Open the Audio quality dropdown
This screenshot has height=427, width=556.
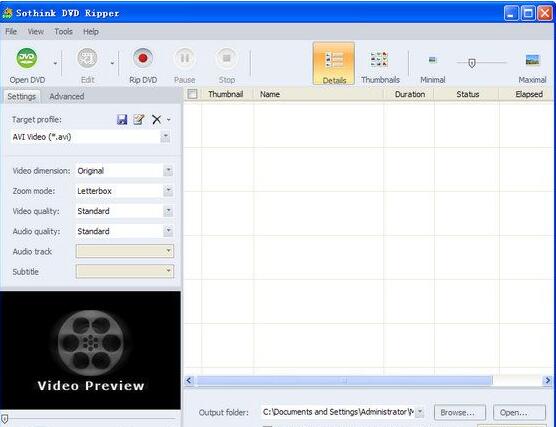click(x=168, y=231)
